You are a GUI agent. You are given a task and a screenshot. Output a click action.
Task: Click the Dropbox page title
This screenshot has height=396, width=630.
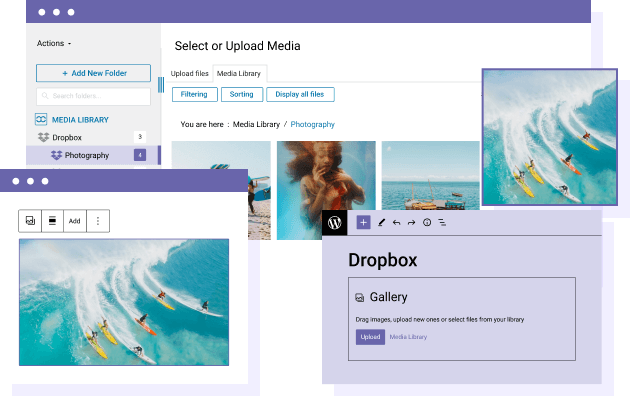382,260
